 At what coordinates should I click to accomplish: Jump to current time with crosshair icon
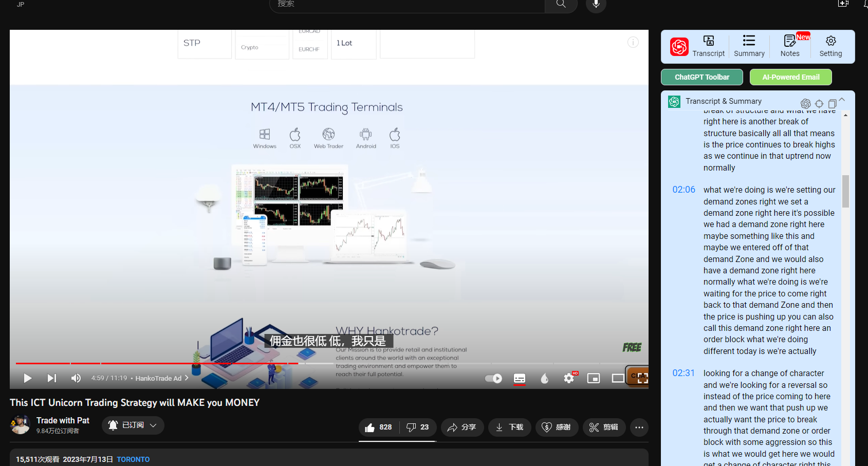click(819, 103)
